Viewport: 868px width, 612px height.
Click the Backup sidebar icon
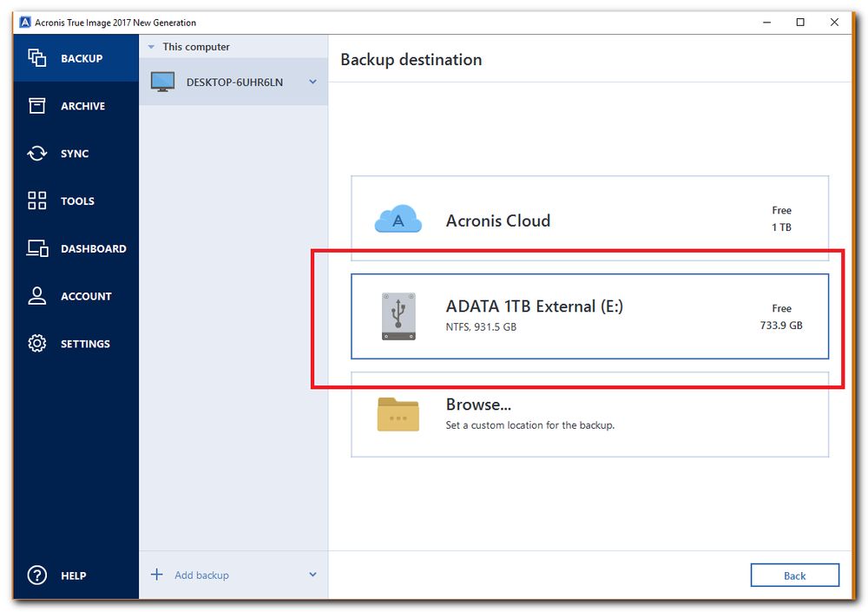tap(37, 57)
